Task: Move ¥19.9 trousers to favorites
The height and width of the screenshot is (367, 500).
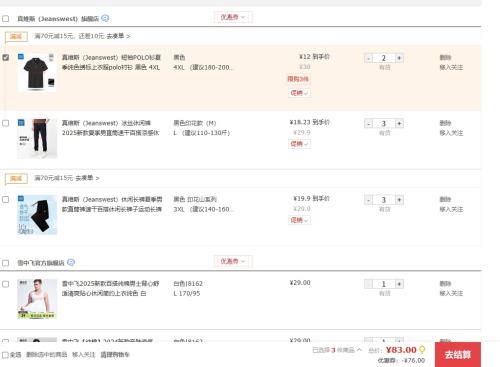Action: point(451,209)
